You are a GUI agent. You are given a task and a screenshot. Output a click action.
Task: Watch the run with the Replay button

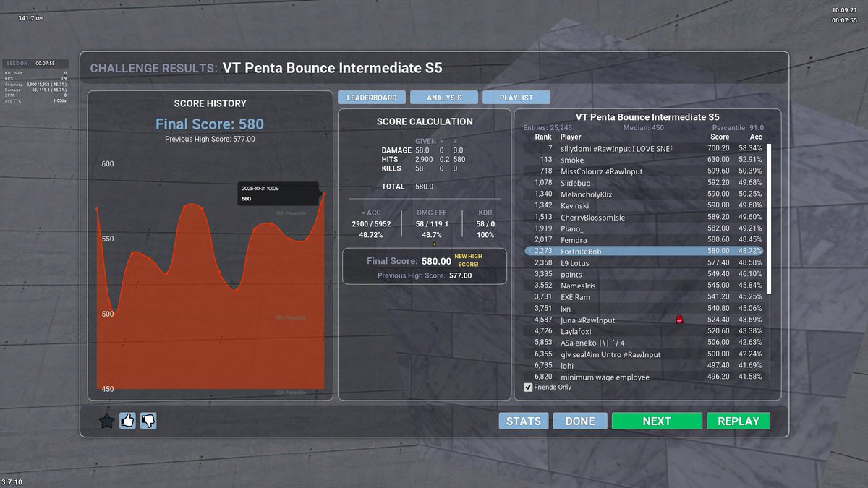pyautogui.click(x=739, y=421)
